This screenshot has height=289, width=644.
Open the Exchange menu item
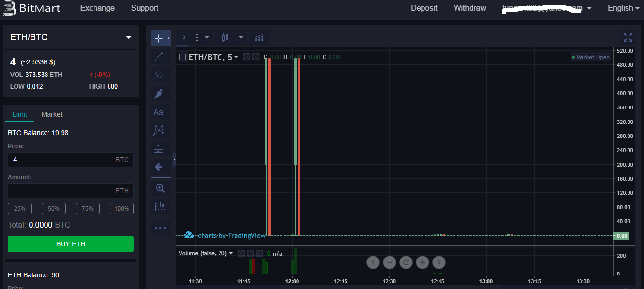point(97,8)
